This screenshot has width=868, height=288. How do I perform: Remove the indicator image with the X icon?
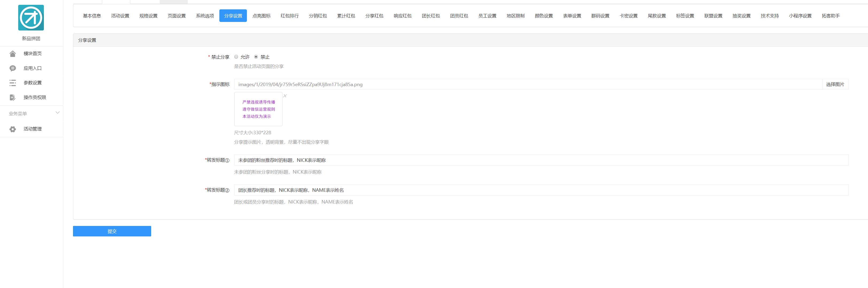(285, 96)
